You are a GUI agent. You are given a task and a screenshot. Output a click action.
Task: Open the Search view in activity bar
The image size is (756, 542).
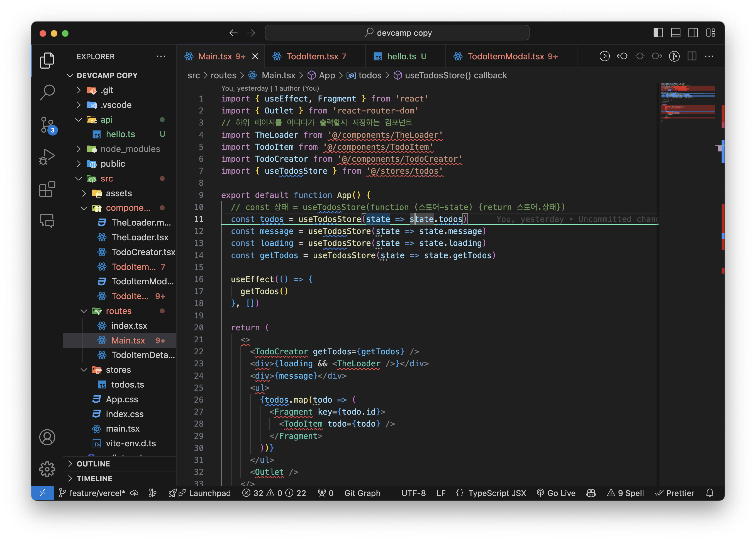click(x=47, y=92)
